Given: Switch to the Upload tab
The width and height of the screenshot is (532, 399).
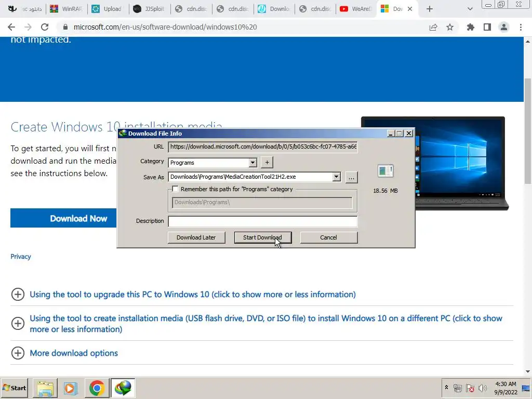Looking at the screenshot, I should coord(108,9).
